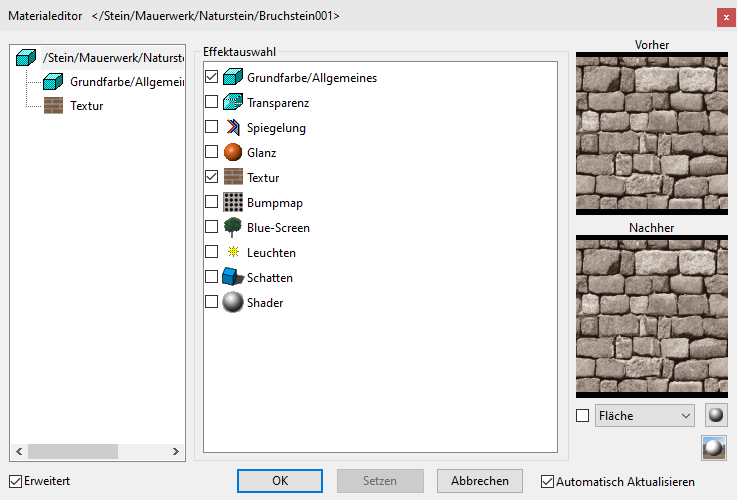Click the scene preview sphere-on-ground button
Viewport: 737px width, 500px height.
714,447
